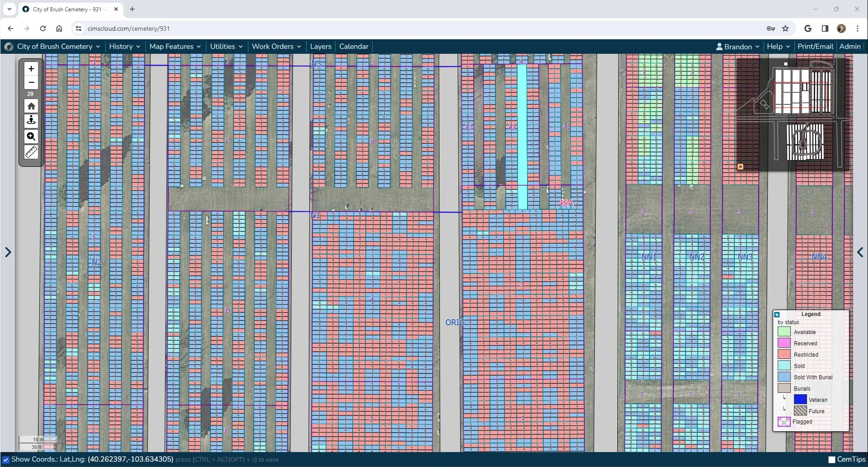Open the Brandon user dropdown
The height and width of the screenshot is (467, 868).
point(738,47)
